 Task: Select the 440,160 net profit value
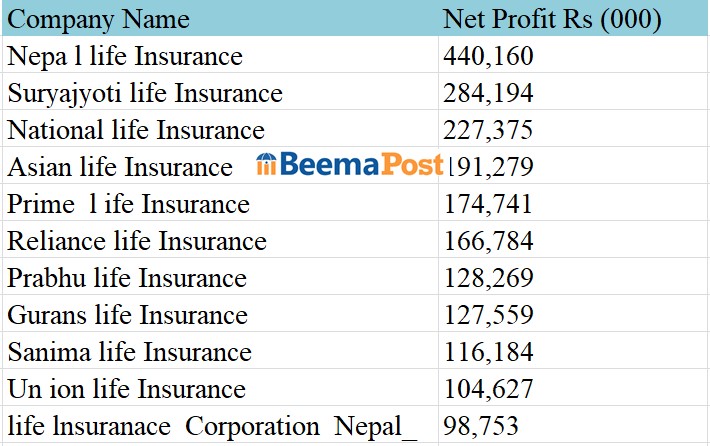488,56
